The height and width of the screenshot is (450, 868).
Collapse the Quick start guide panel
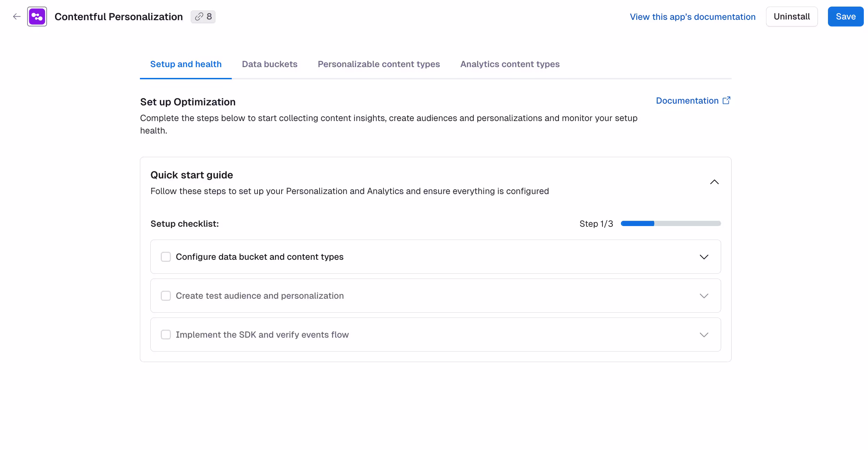coord(714,182)
